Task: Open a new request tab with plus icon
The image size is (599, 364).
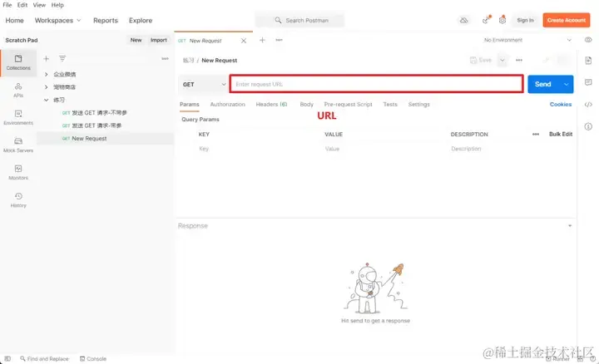Action: pyautogui.click(x=262, y=40)
